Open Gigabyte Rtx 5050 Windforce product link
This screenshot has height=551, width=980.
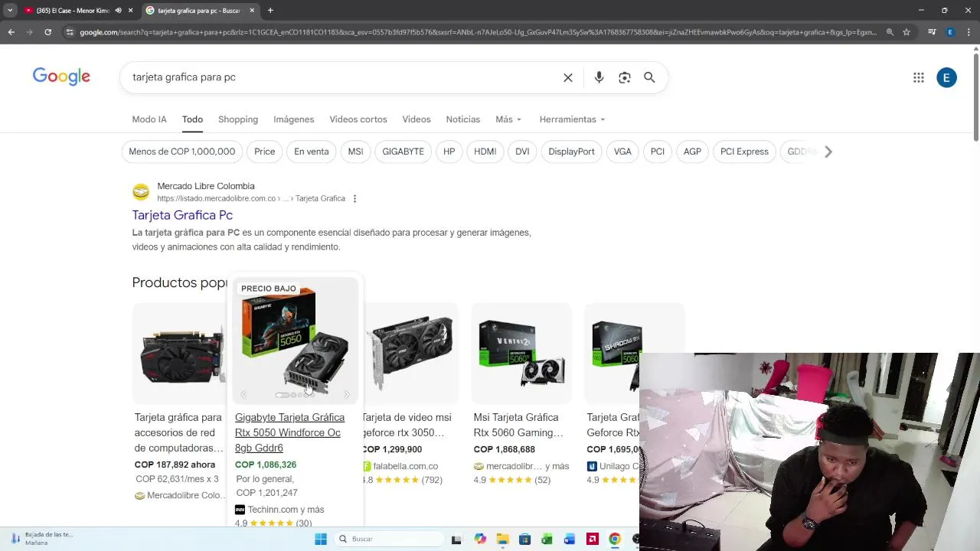(289, 432)
